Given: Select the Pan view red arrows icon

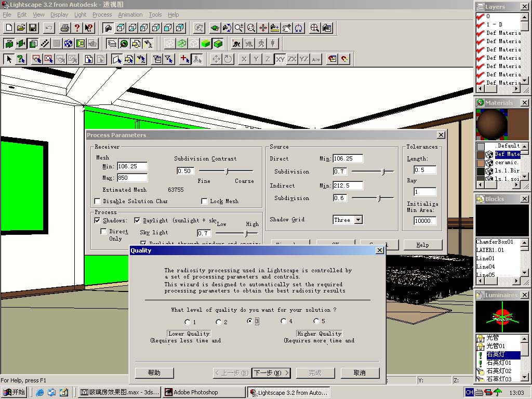Looking at the screenshot, I should [x=263, y=28].
